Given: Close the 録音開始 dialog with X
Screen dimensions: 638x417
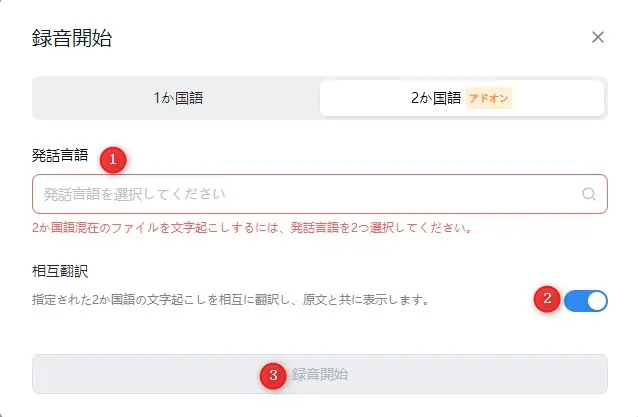Looking at the screenshot, I should point(598,38).
